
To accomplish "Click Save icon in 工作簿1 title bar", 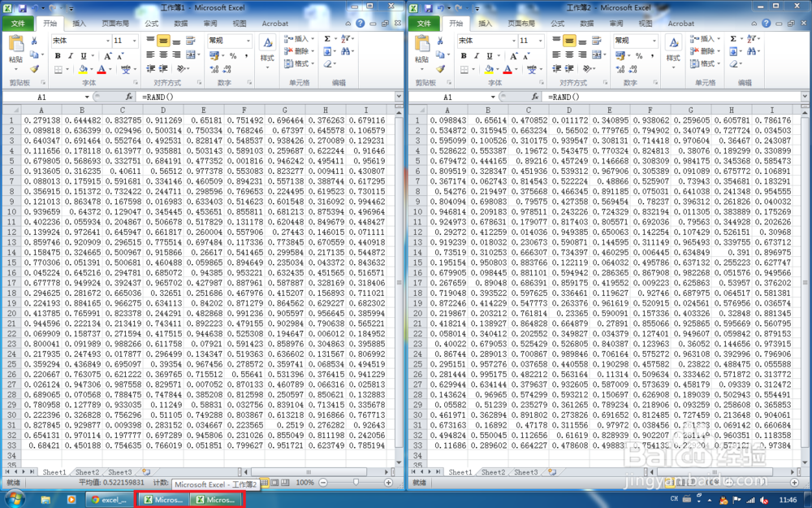I will (22, 8).
